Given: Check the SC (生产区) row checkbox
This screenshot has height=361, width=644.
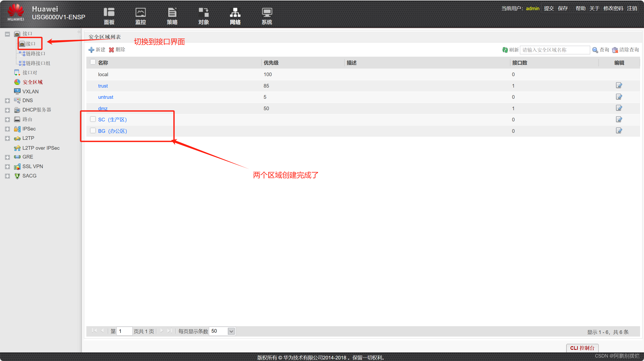Looking at the screenshot, I should (93, 119).
